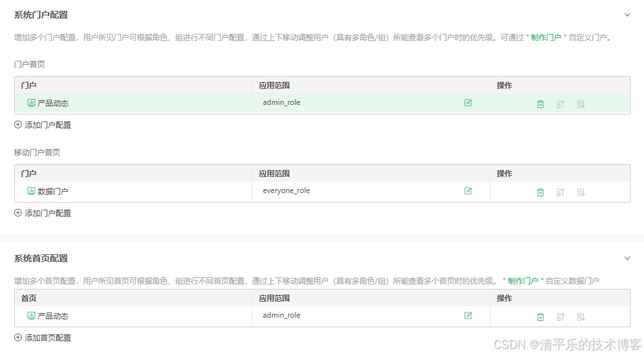Select 产品动态 name in 首页 table
This screenshot has height=356, width=644.
53,316
